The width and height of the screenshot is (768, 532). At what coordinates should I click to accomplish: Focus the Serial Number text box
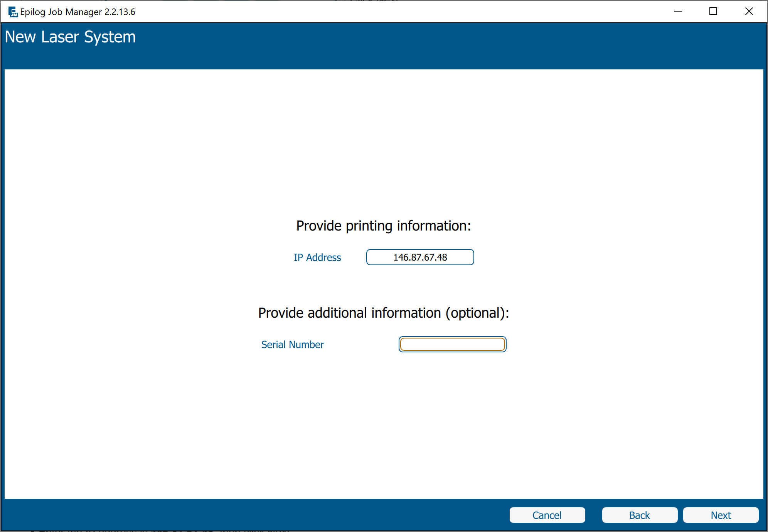[x=452, y=344]
